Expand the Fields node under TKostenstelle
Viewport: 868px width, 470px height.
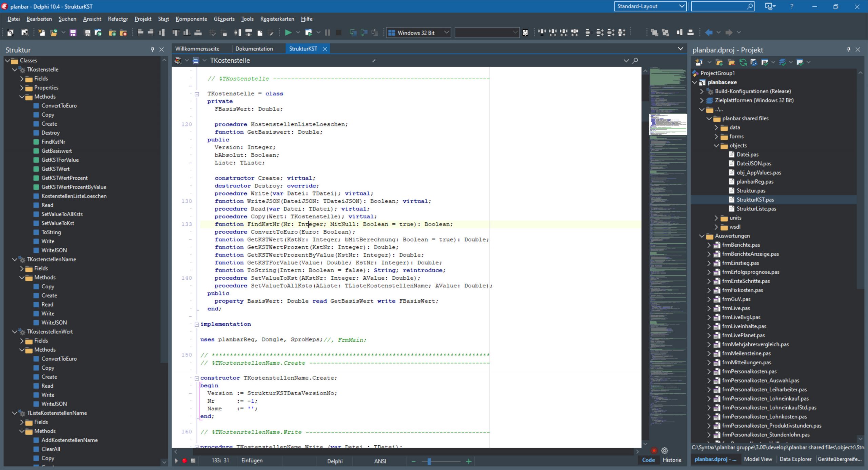pos(22,79)
